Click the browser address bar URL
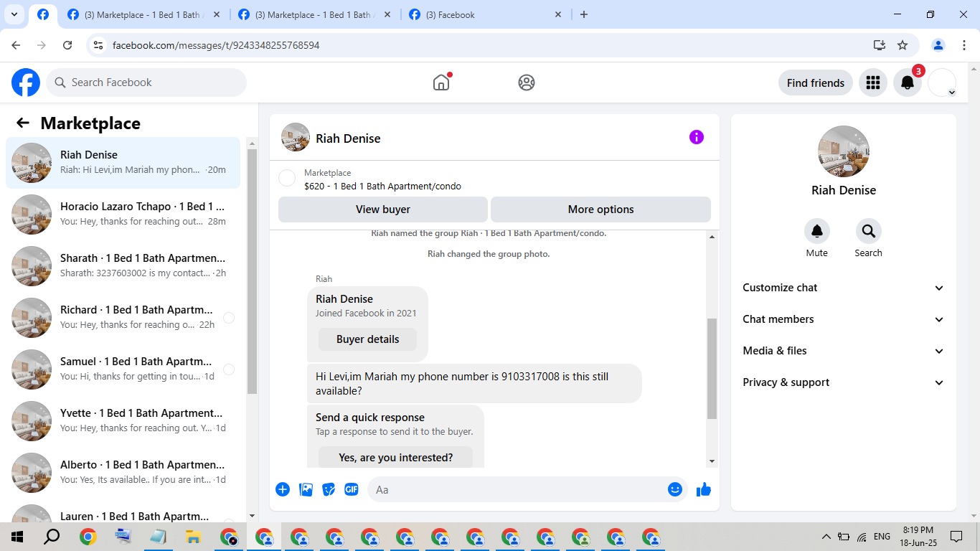This screenshot has height=551, width=980. click(x=216, y=45)
